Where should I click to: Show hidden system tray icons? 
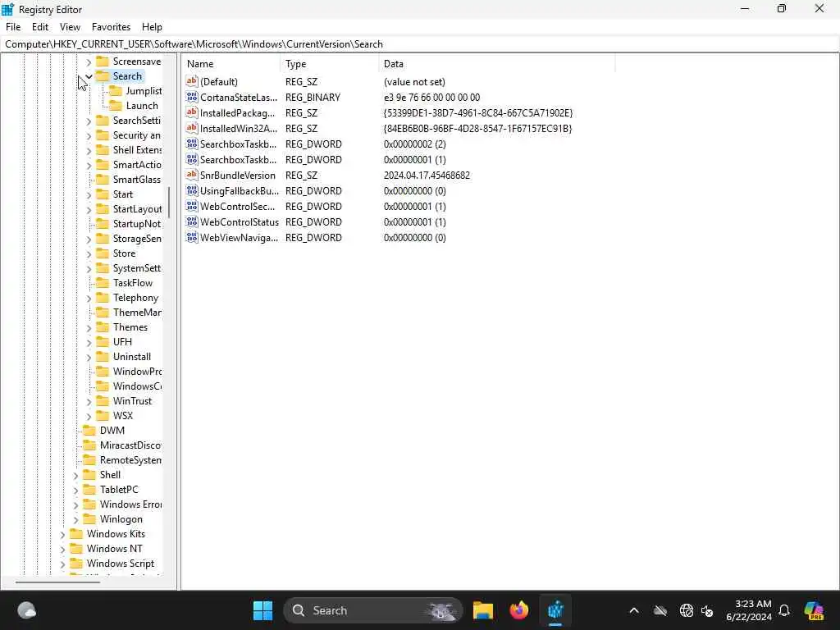pyautogui.click(x=634, y=610)
